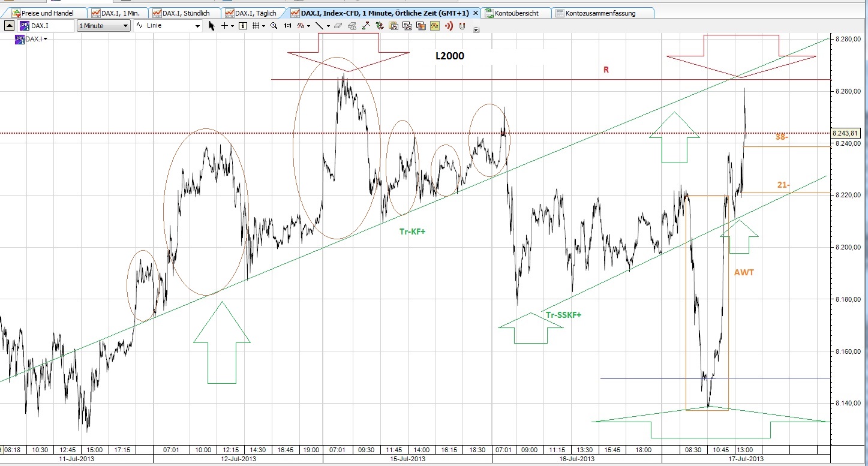Image resolution: width=868 pixels, height=466 pixels.
Task: Click the alarm signal icon
Action: point(449,26)
